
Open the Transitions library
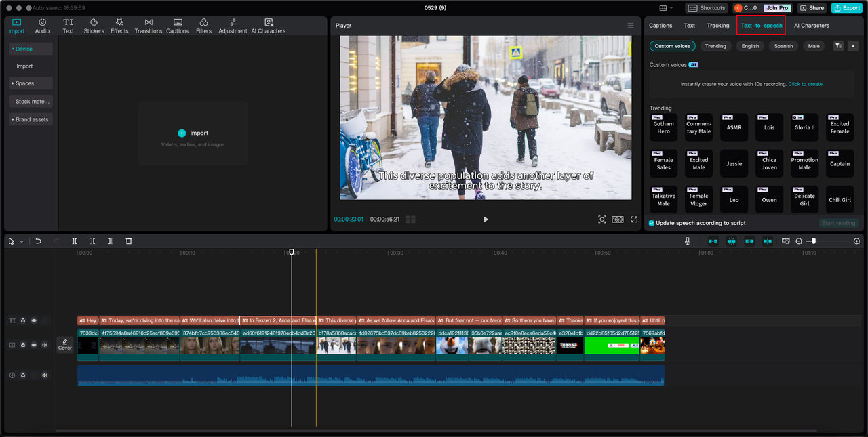(x=148, y=26)
